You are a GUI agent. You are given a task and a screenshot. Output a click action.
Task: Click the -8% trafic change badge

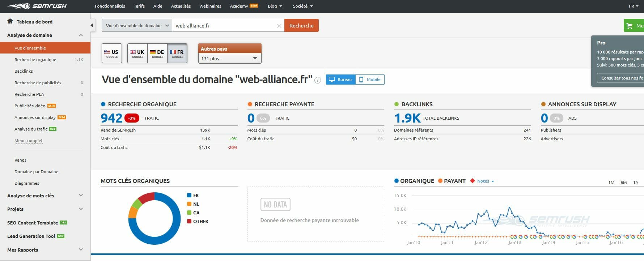tap(132, 118)
